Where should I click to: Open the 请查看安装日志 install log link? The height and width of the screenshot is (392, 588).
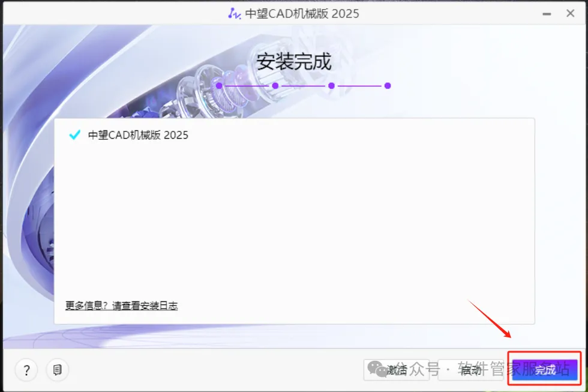click(x=145, y=306)
